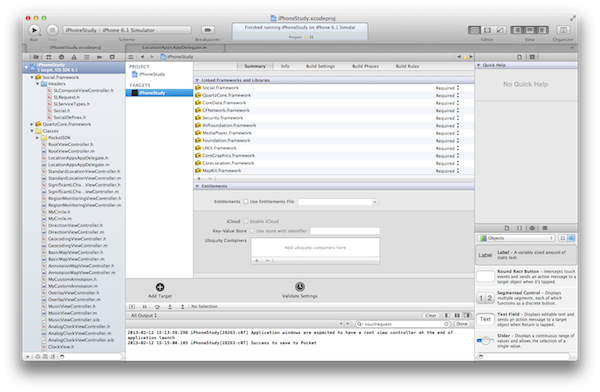This screenshot has width=600, height=392.
Task: Show the Object library tab
Action: [x=532, y=228]
